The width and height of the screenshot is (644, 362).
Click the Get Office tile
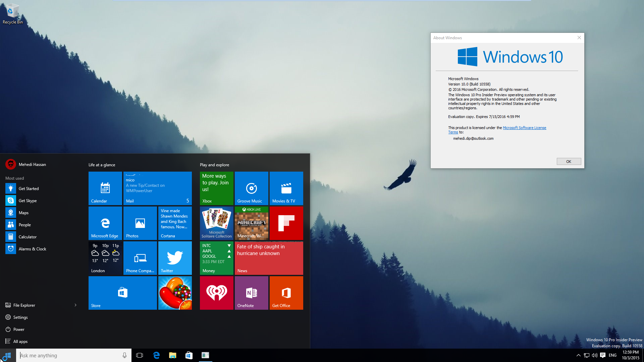tap(286, 293)
